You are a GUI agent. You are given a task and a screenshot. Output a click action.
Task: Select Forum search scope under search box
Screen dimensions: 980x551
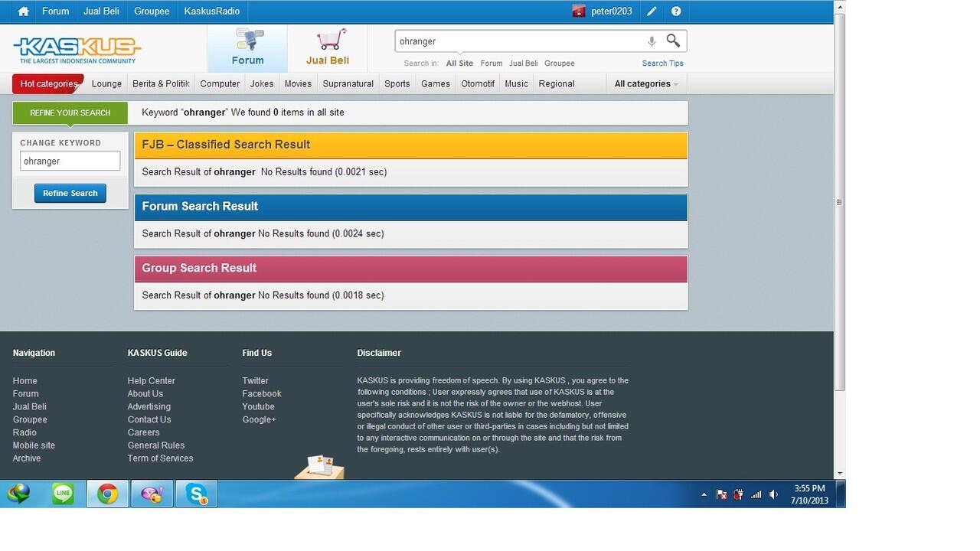pos(492,64)
